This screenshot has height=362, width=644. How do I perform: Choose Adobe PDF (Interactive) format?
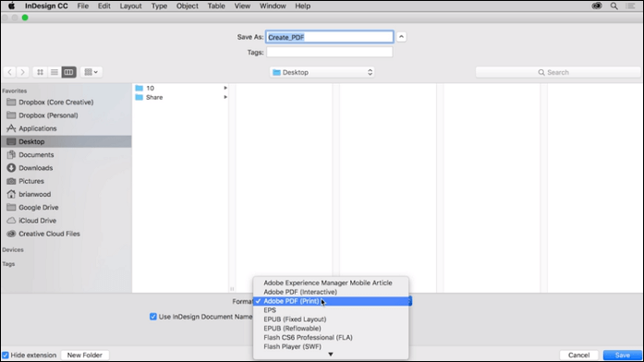[331, 292]
